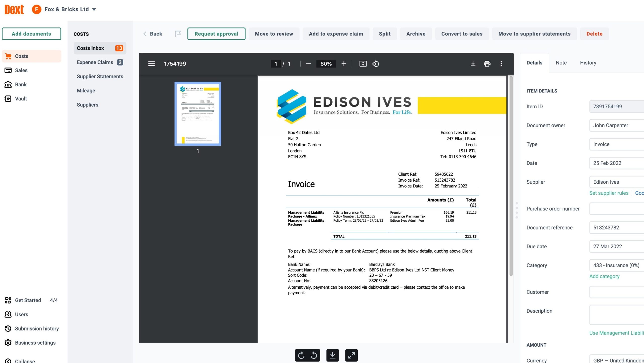644x363 pixels.
Task: Open the Vault section in sidebar
Action: (x=31, y=98)
